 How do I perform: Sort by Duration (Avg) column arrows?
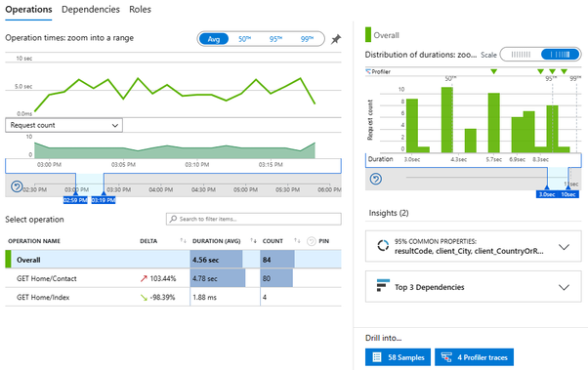coord(254,241)
